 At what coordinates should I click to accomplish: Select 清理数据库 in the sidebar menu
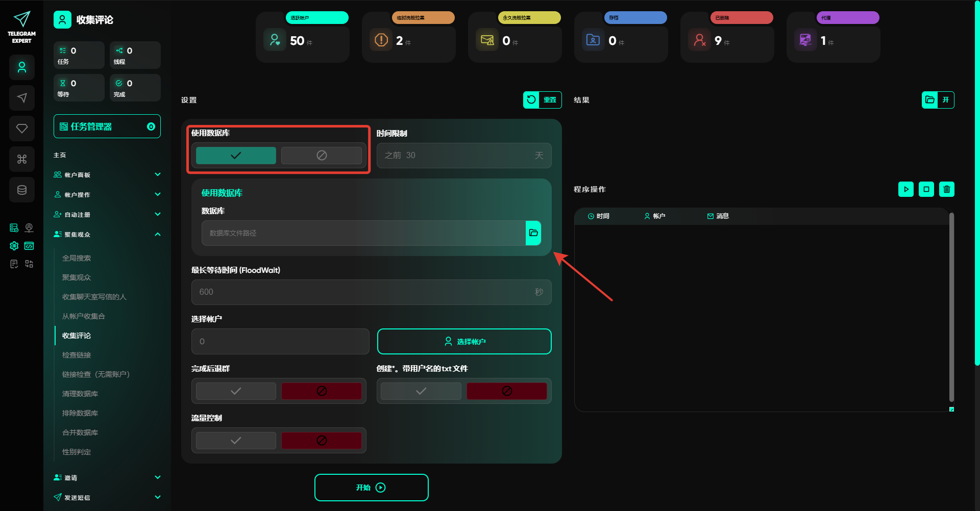tap(80, 394)
